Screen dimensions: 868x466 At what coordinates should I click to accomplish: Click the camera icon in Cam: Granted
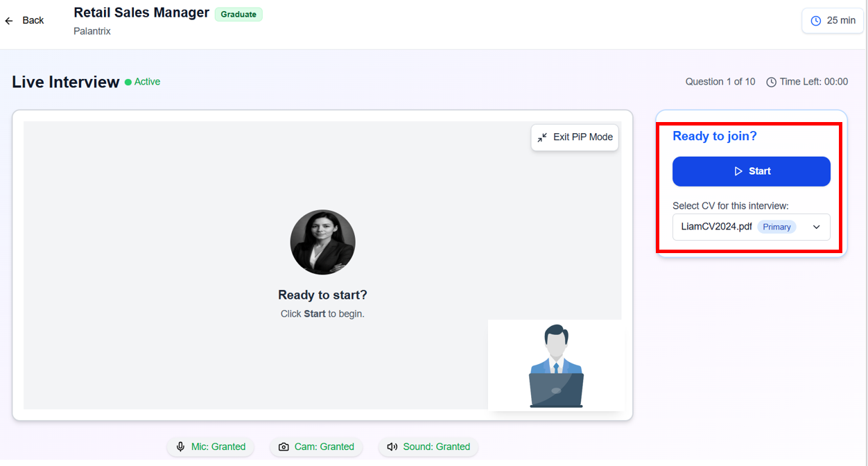pyautogui.click(x=284, y=447)
